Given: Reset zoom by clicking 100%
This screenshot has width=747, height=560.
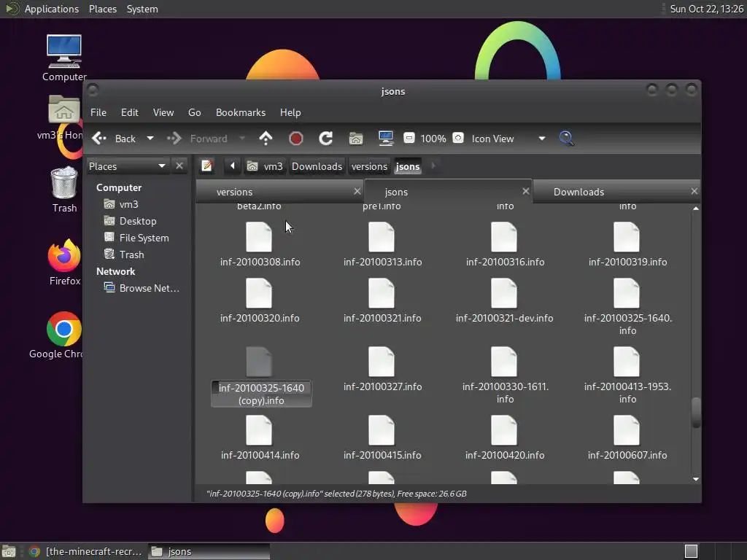Looking at the screenshot, I should pos(433,139).
